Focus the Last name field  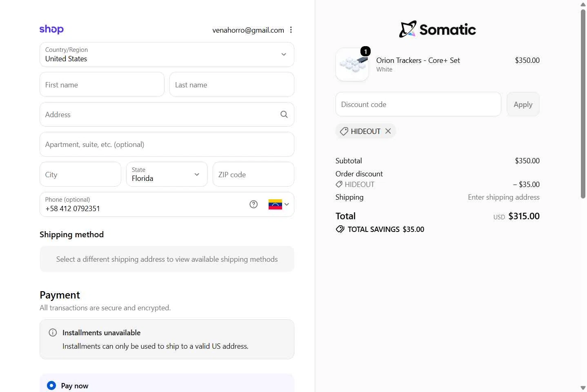(x=232, y=85)
